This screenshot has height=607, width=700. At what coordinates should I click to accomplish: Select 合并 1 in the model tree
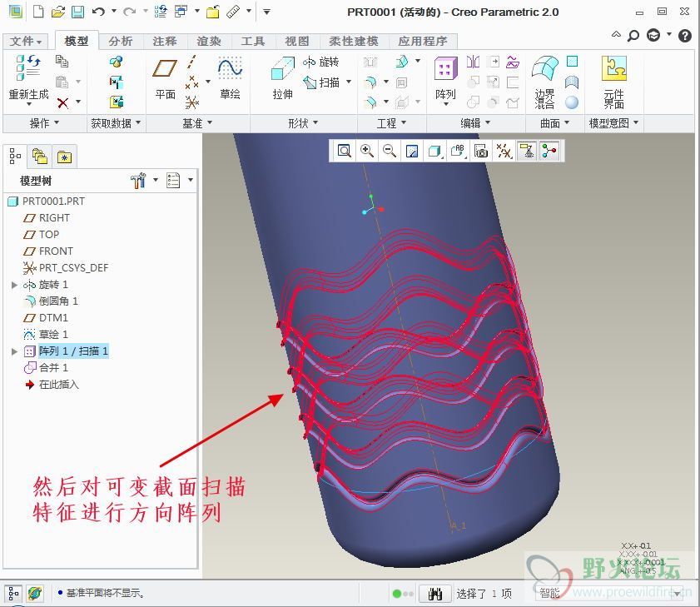pyautogui.click(x=53, y=368)
